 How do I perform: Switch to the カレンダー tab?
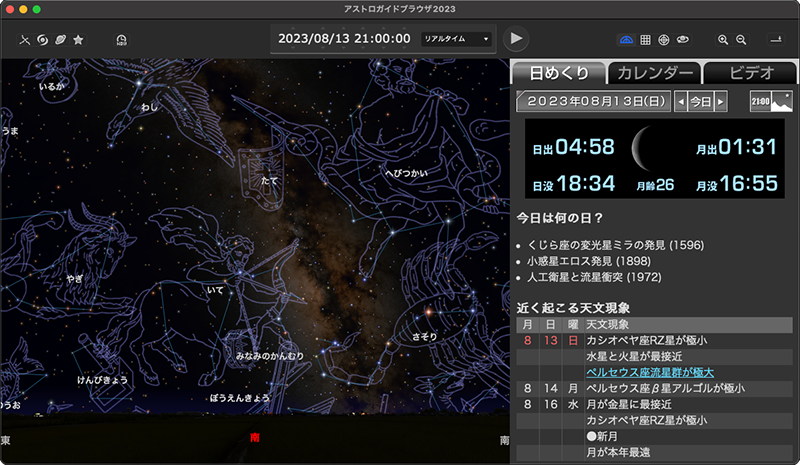[654, 73]
